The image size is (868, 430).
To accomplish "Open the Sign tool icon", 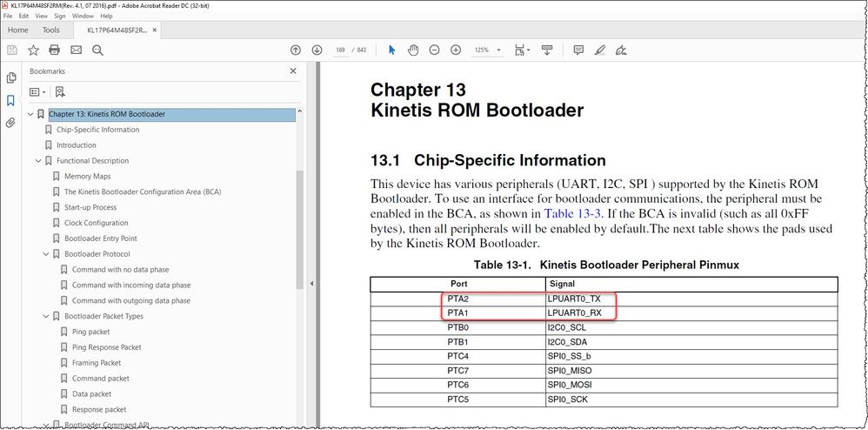I will click(621, 50).
